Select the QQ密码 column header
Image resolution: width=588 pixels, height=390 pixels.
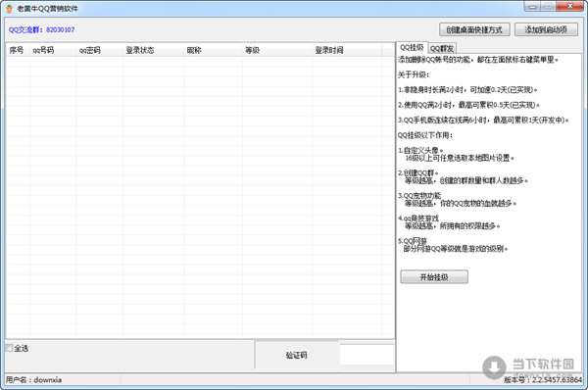[99, 50]
